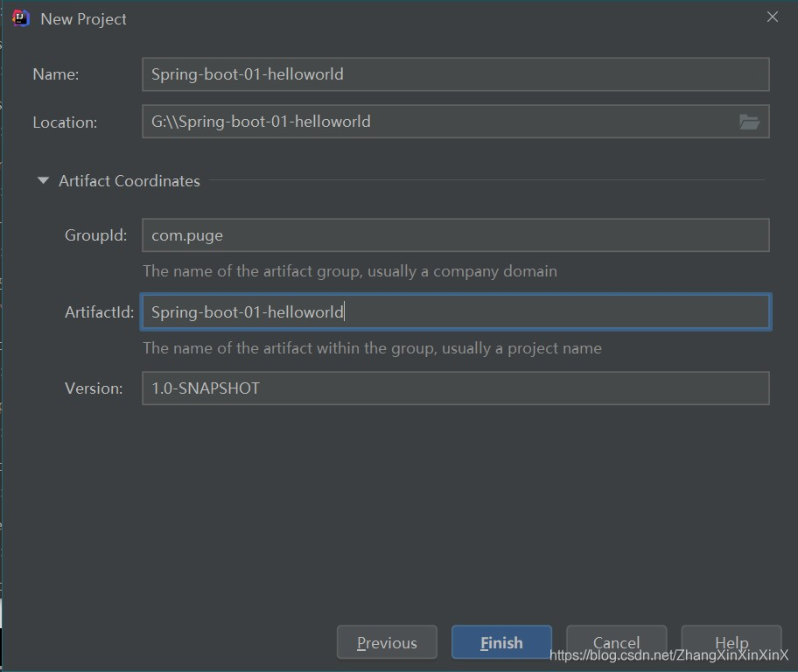
Task: Collapse the Artifact Coordinates section
Action: [x=43, y=180]
